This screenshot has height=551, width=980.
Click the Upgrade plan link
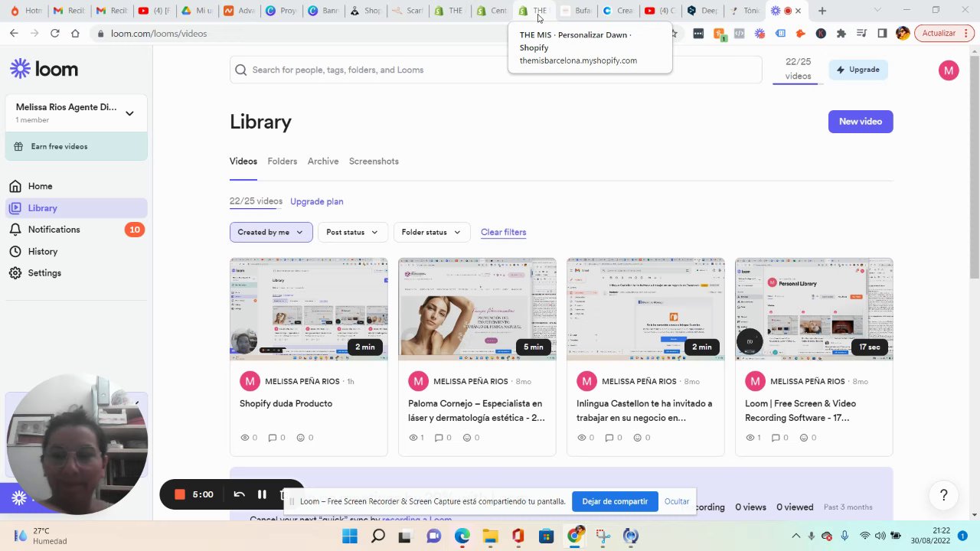click(x=316, y=201)
